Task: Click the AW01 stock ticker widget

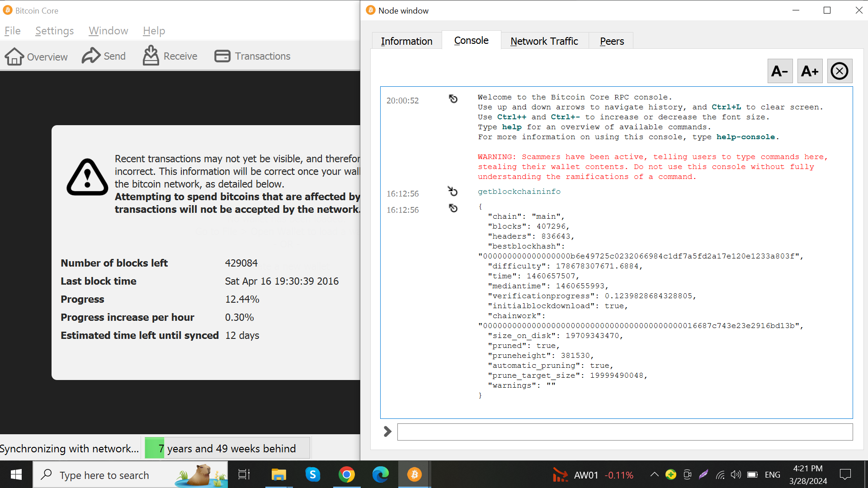Action: pyautogui.click(x=593, y=475)
